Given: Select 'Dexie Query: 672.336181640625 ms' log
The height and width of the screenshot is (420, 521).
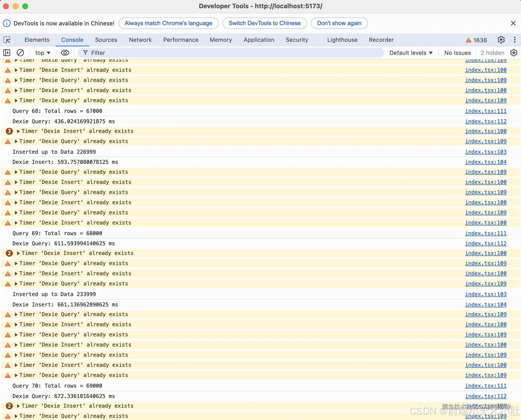Looking at the screenshot, I should 64,397.
